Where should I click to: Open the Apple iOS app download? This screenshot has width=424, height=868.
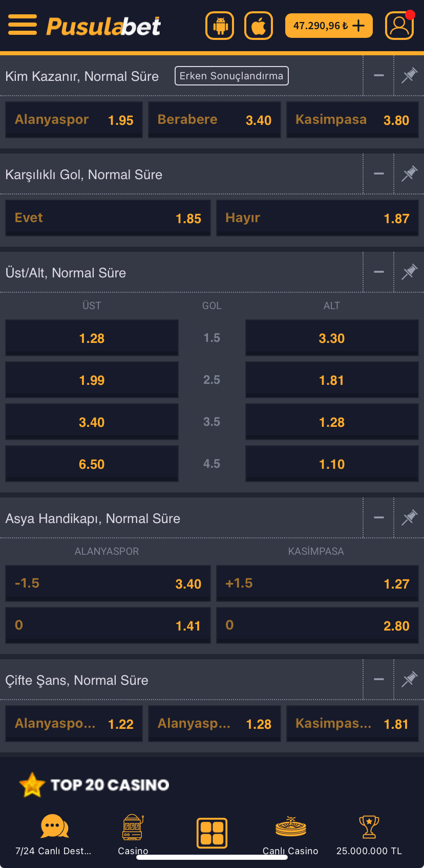(x=258, y=25)
